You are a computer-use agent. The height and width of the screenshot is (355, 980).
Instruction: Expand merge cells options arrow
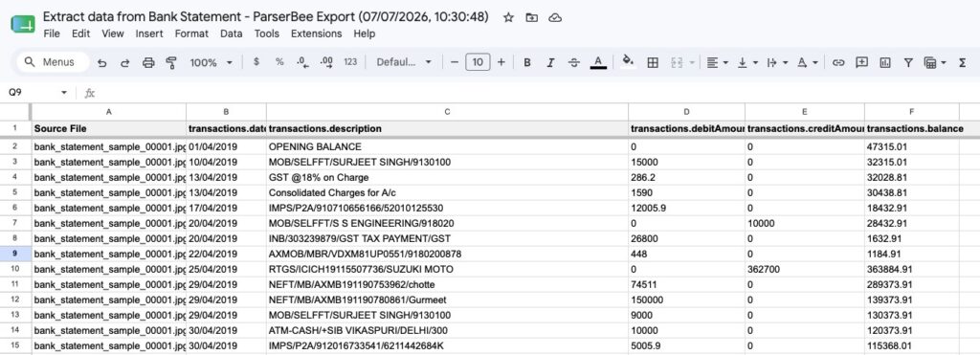[692, 62]
